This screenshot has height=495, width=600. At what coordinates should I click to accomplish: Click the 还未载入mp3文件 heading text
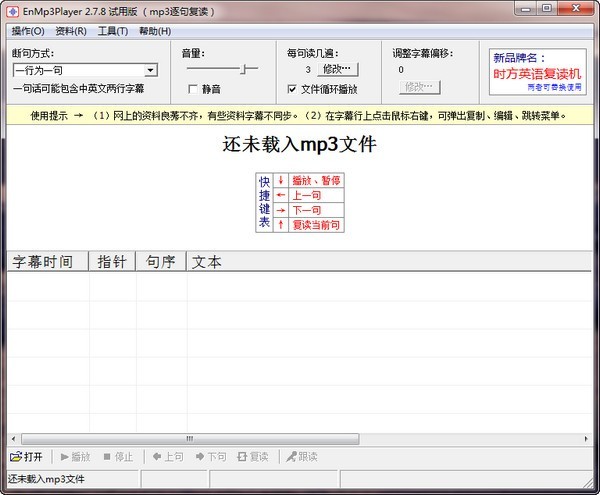[300, 145]
